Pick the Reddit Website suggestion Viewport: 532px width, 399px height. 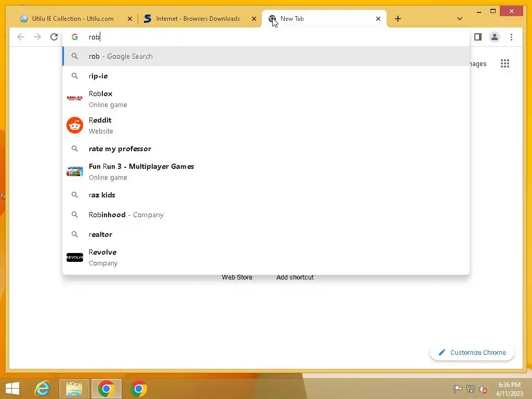pyautogui.click(x=267, y=125)
